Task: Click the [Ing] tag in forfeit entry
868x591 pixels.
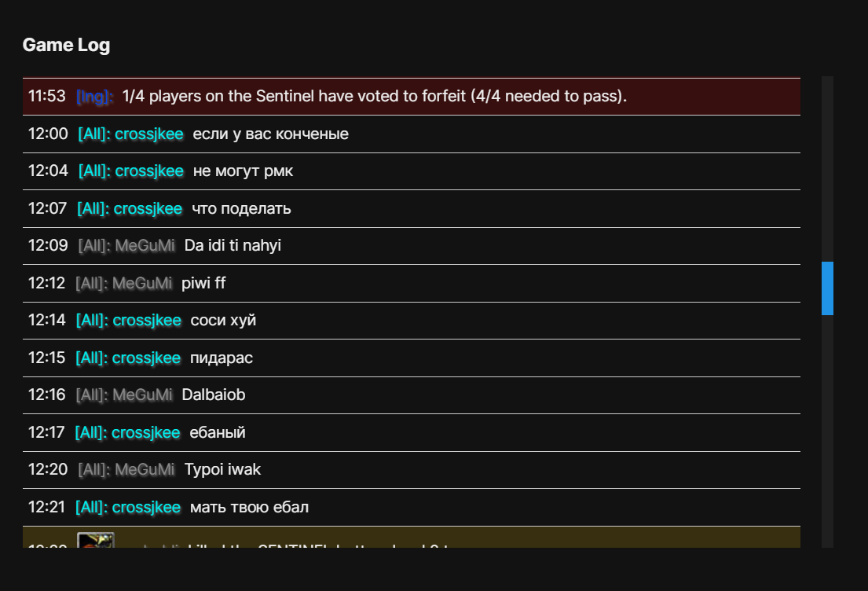Action: 94,97
